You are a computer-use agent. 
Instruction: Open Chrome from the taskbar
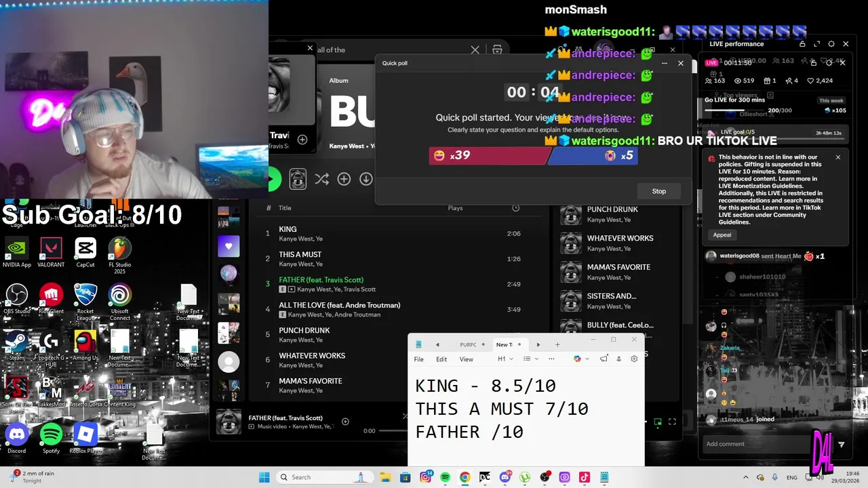[465, 477]
